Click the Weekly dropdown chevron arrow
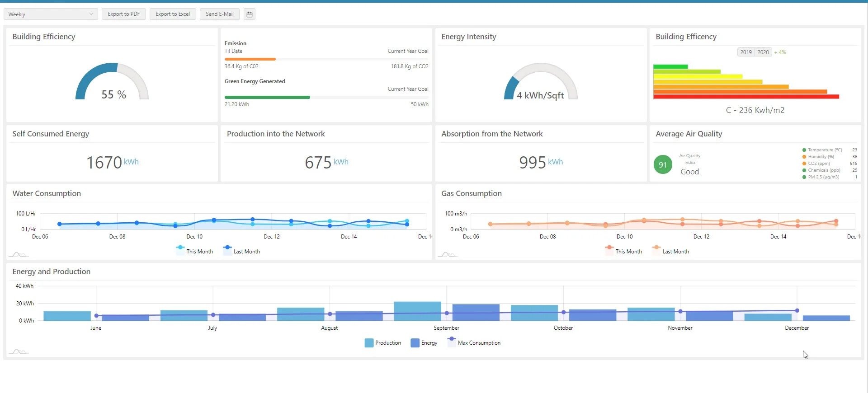Image resolution: width=868 pixels, height=393 pixels. [x=91, y=14]
